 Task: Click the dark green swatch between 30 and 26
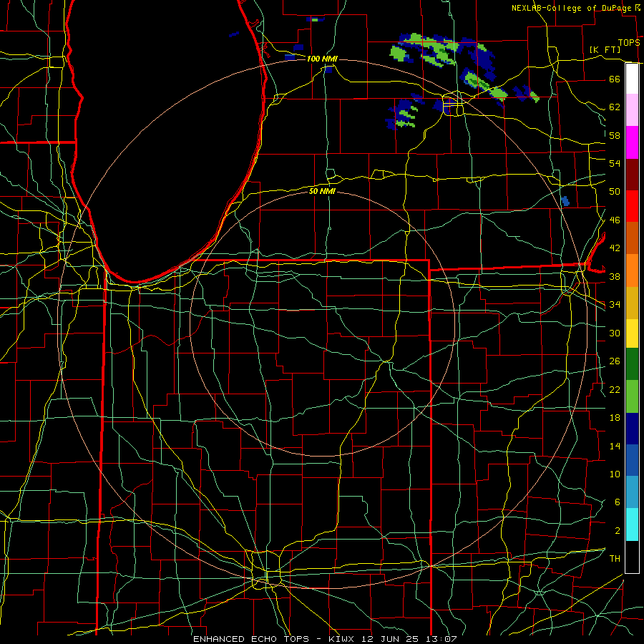[632, 364]
